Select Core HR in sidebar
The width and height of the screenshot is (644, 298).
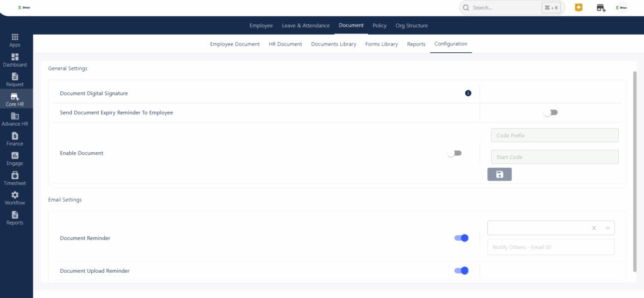pos(15,99)
